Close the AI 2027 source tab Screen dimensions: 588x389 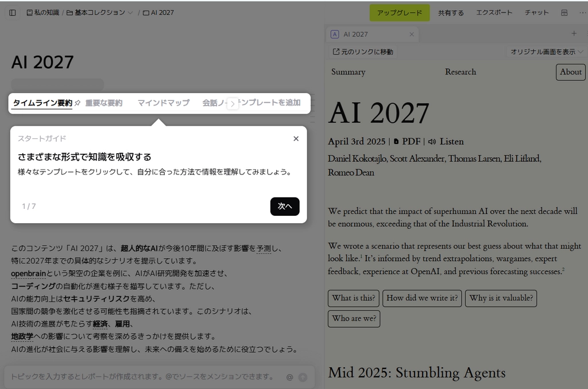(x=411, y=34)
